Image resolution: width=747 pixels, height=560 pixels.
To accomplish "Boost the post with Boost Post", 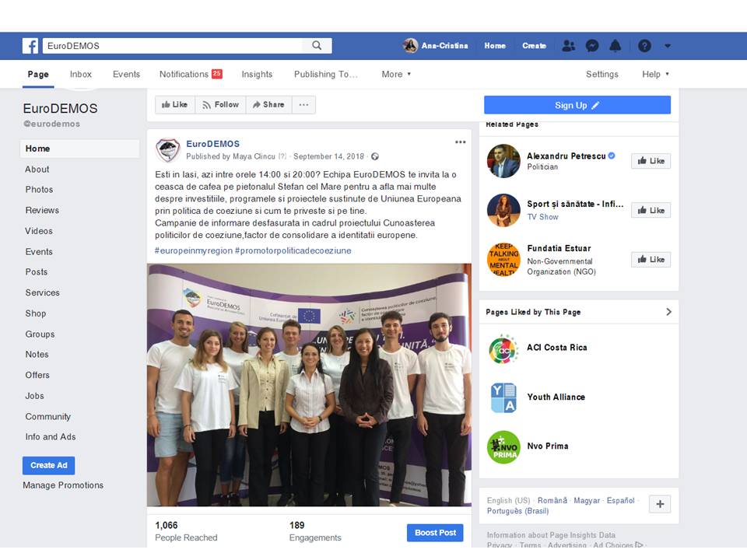I will pyautogui.click(x=435, y=533).
